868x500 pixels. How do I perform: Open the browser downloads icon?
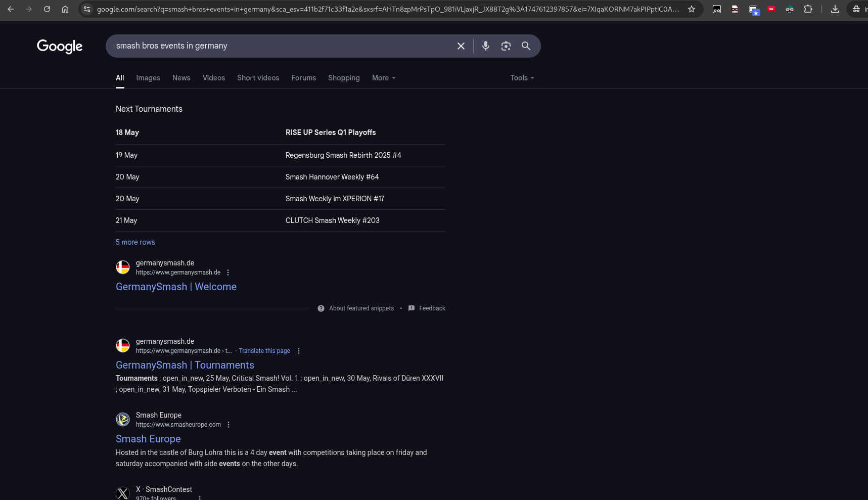pyautogui.click(x=835, y=9)
